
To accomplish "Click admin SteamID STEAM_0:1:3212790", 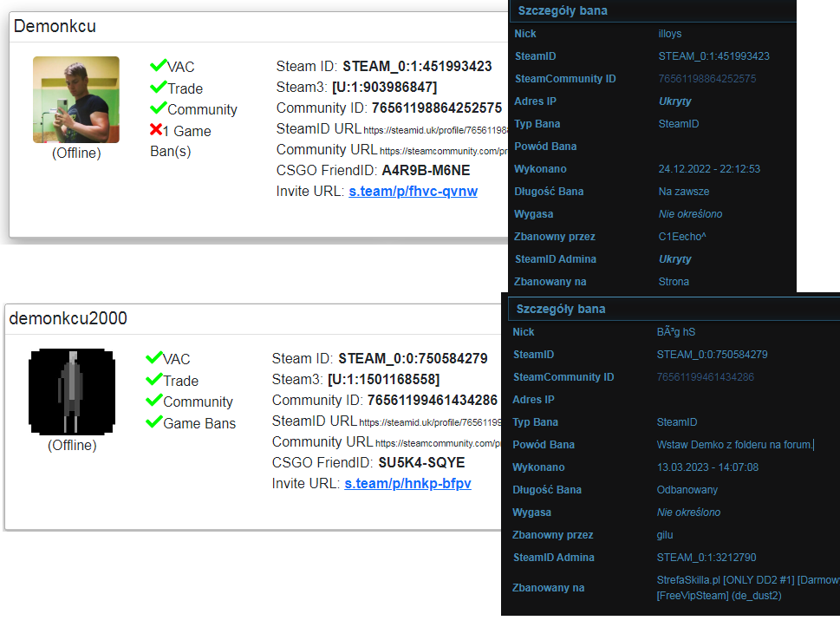I will pos(707,558).
